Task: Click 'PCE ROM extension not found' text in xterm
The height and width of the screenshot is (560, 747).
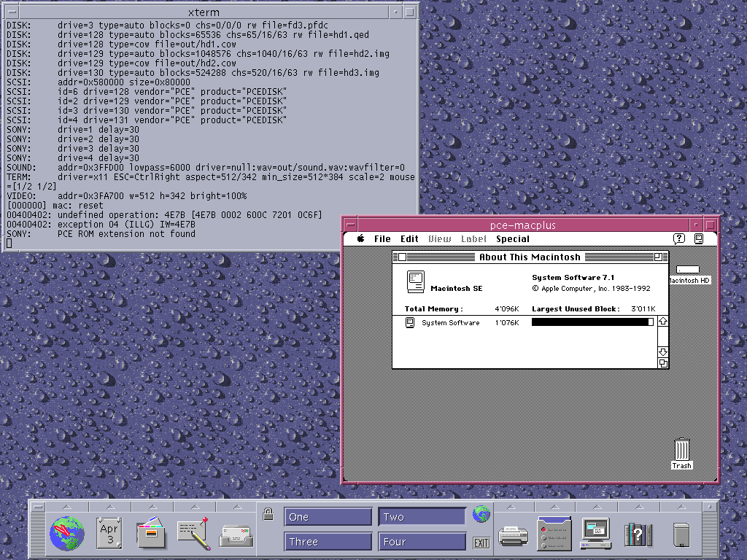Action: pos(126,234)
